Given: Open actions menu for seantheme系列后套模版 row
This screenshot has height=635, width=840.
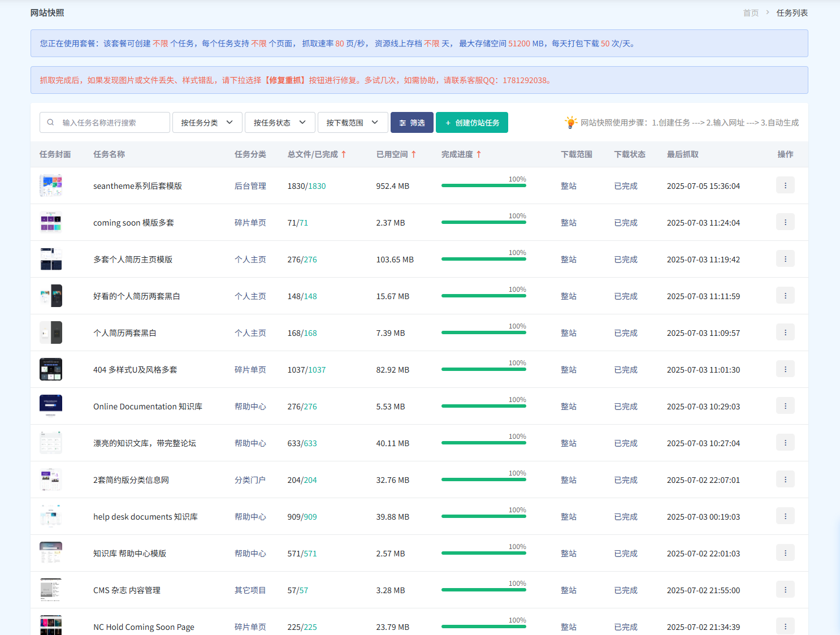Looking at the screenshot, I should (785, 185).
